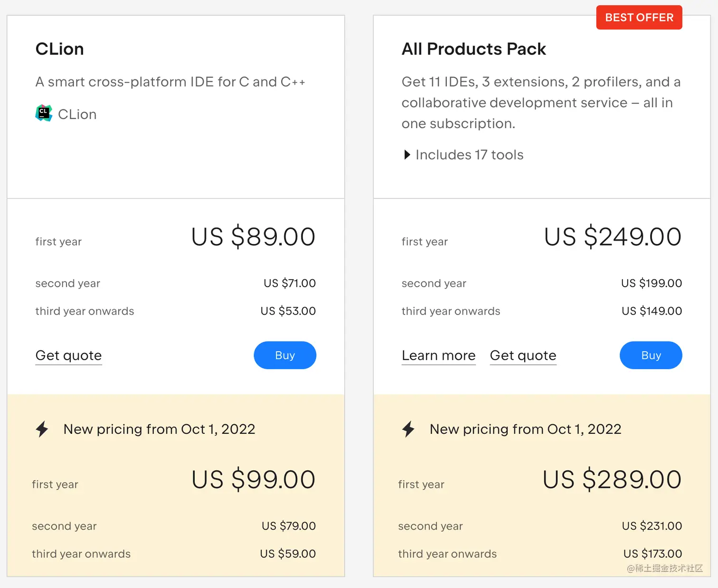Viewport: 718px width, 588px height.
Task: Click the new pack price US $289.00
Action: pos(612,479)
